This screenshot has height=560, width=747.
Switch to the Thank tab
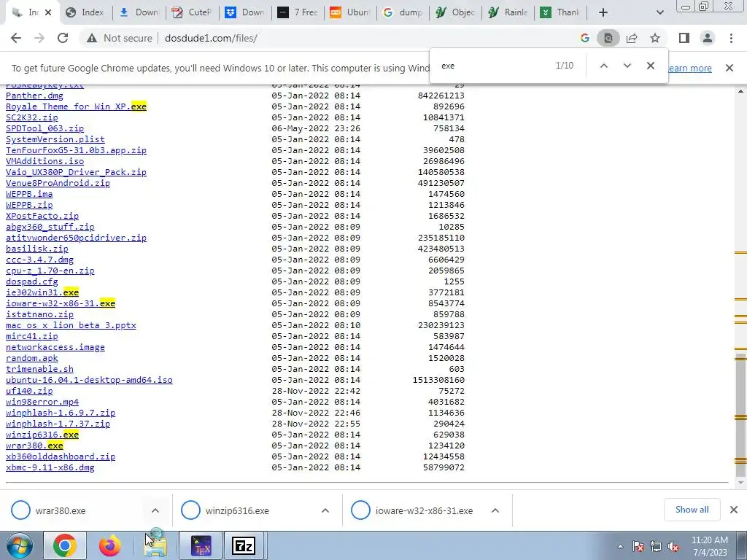561,12
